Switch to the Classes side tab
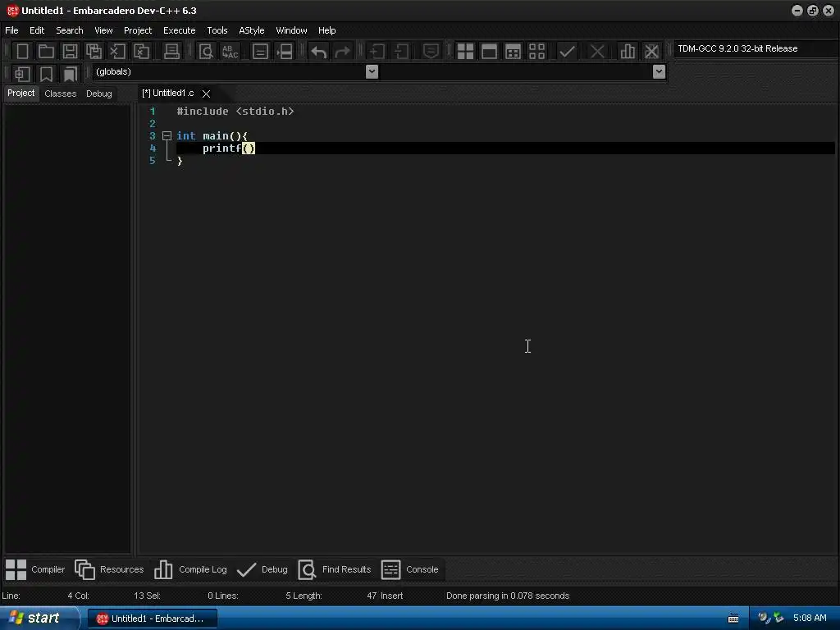The image size is (840, 630). (x=61, y=94)
